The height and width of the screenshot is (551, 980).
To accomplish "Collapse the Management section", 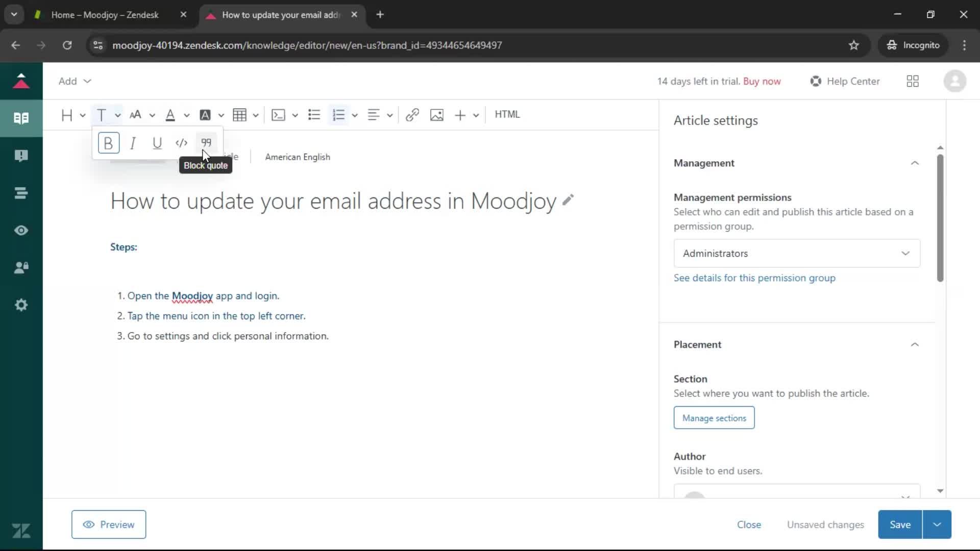I will 915,163.
